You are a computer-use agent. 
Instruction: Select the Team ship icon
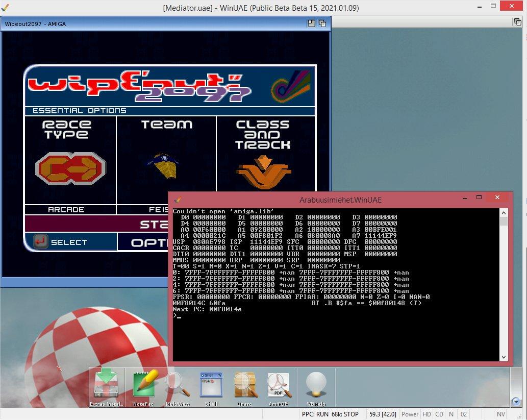163,165
